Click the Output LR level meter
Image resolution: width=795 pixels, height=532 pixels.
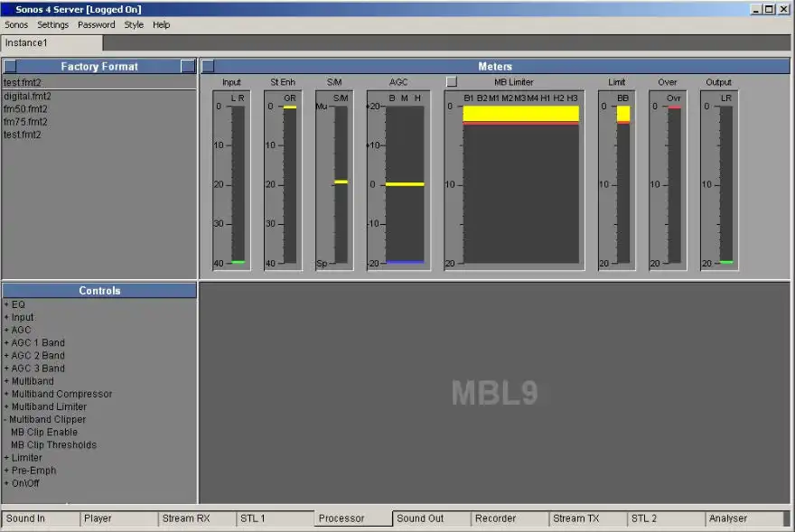(x=719, y=181)
